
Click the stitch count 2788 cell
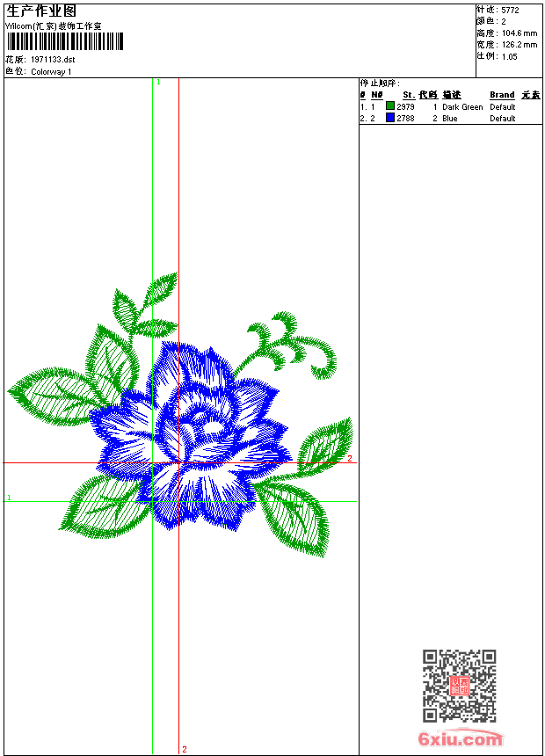coord(405,118)
